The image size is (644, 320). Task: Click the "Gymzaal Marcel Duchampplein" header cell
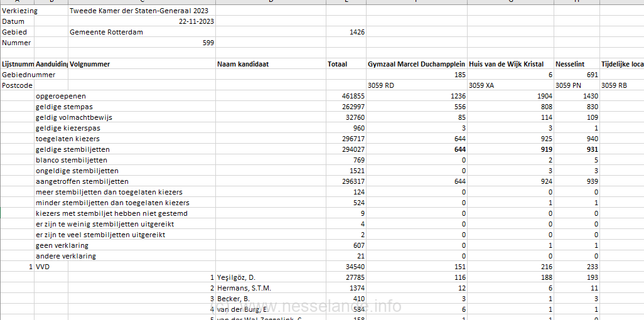click(416, 64)
